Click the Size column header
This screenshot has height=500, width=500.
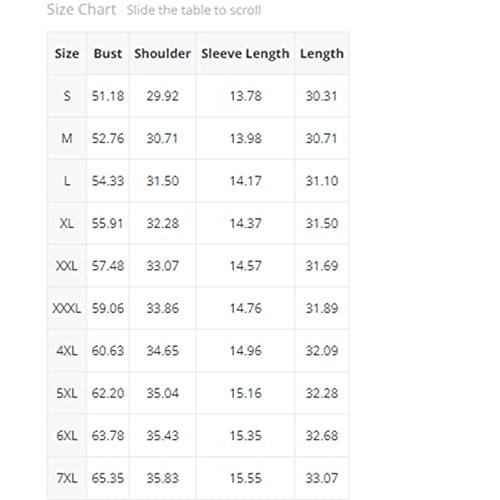pyautogui.click(x=67, y=53)
